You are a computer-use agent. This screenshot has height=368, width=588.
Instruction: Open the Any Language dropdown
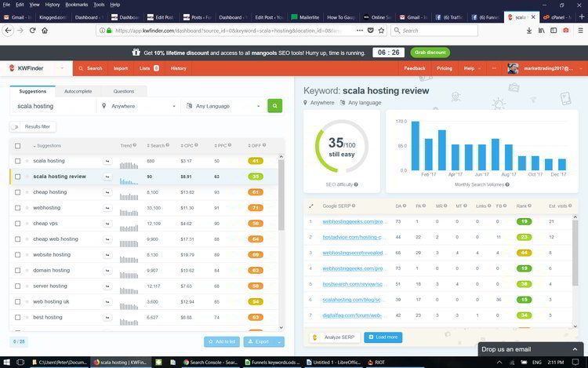pyautogui.click(x=223, y=106)
